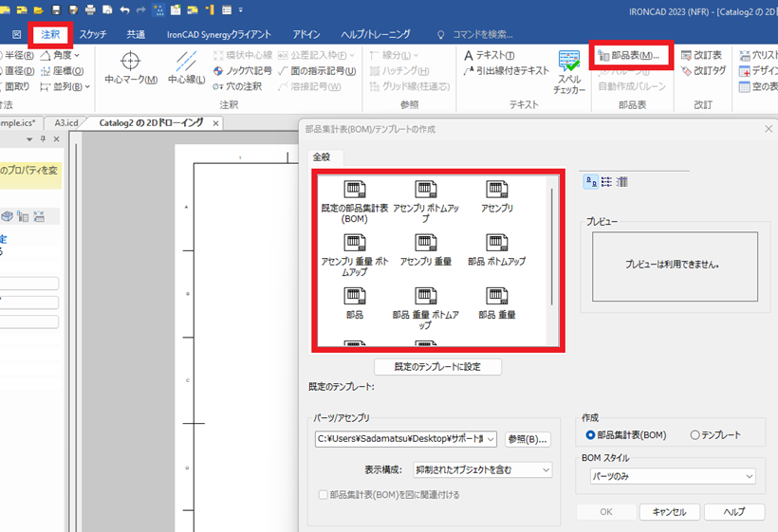Switch dialog list to large icons view

click(590, 182)
